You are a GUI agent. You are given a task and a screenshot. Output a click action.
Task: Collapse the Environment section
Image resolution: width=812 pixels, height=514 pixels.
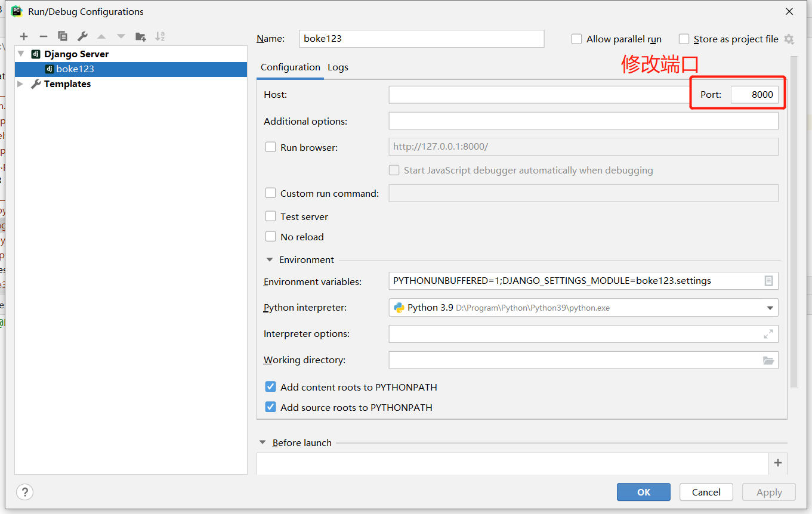click(269, 260)
